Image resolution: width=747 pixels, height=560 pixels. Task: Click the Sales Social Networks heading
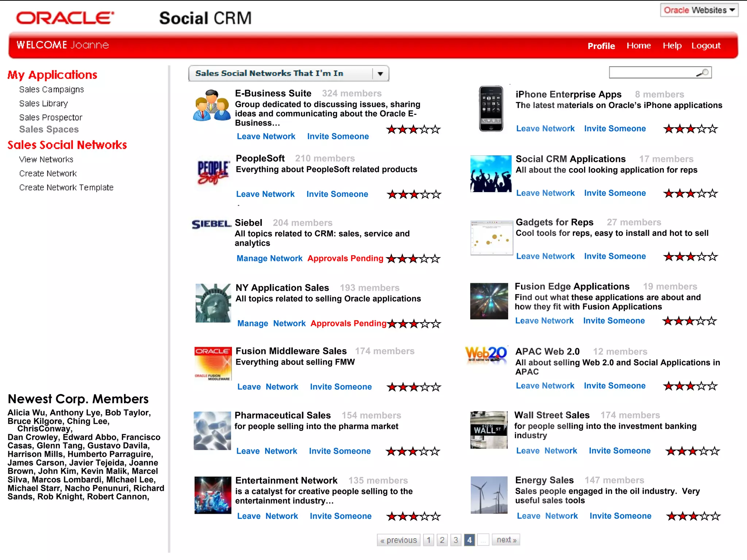pyautogui.click(x=67, y=145)
